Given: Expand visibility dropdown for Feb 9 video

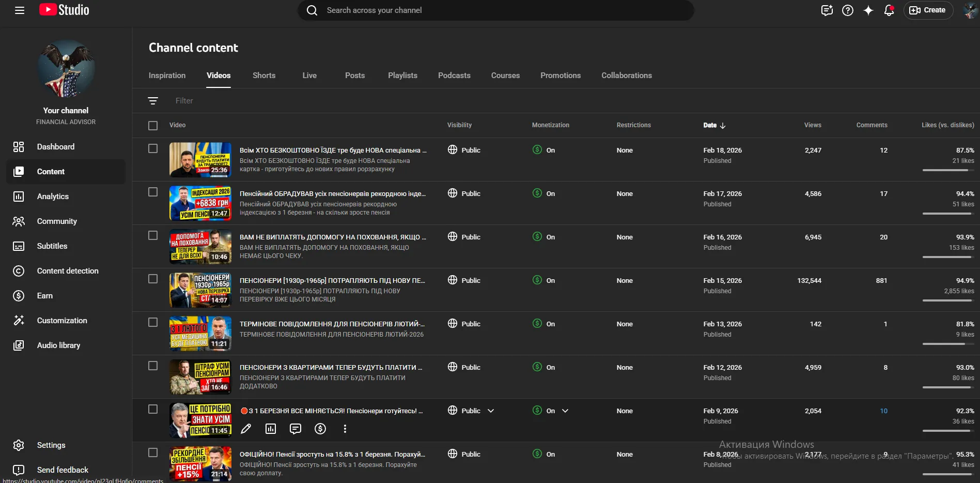Looking at the screenshot, I should click(491, 411).
